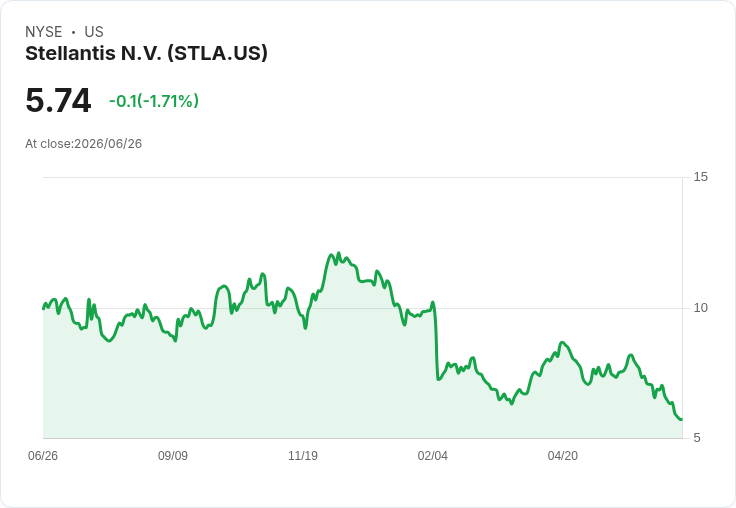Click the end point of the price line

click(x=682, y=419)
